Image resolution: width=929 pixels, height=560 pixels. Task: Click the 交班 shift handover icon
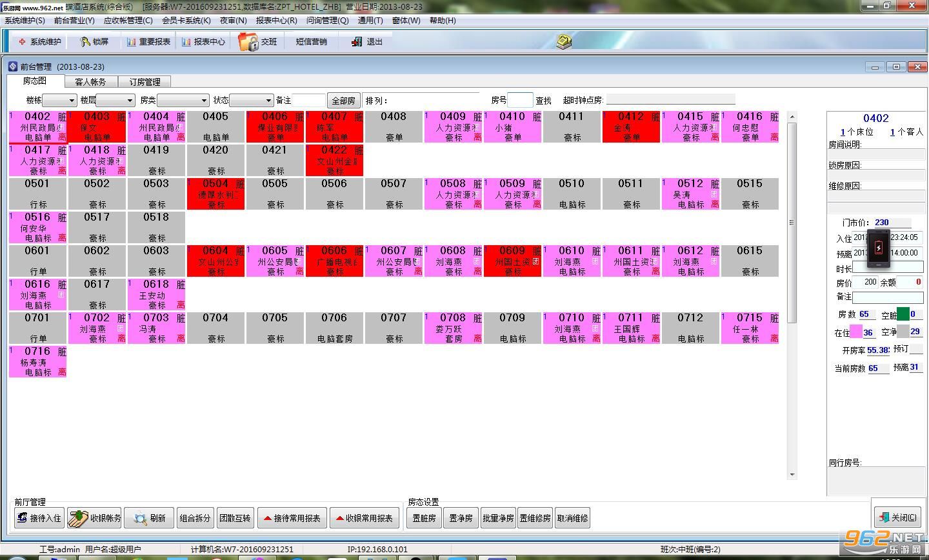pyautogui.click(x=248, y=41)
